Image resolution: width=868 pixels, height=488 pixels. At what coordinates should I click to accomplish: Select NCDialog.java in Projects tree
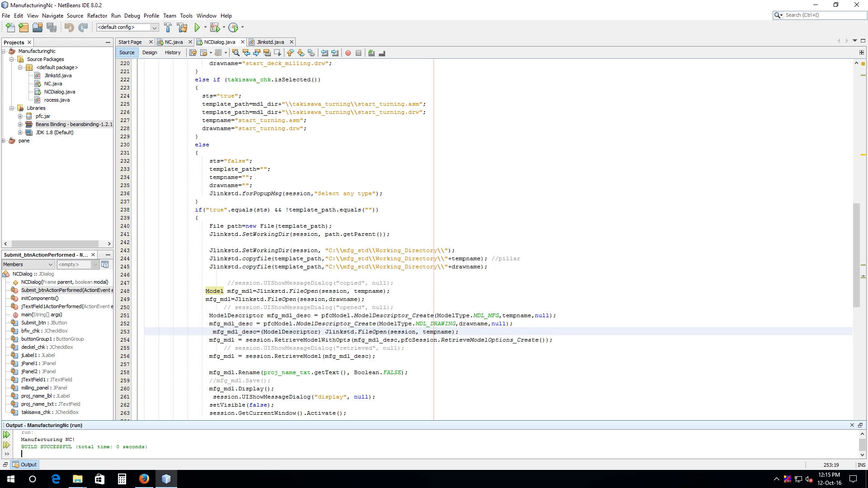pos(60,92)
